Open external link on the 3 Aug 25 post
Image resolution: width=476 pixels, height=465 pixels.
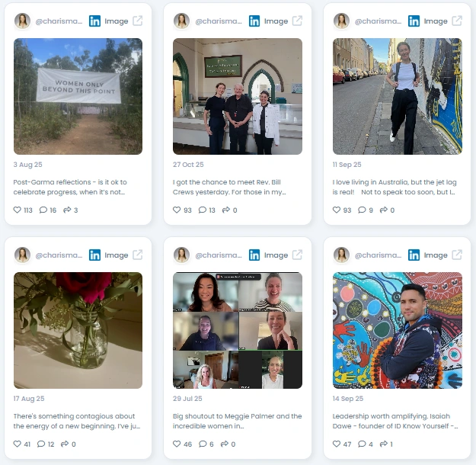[138, 21]
